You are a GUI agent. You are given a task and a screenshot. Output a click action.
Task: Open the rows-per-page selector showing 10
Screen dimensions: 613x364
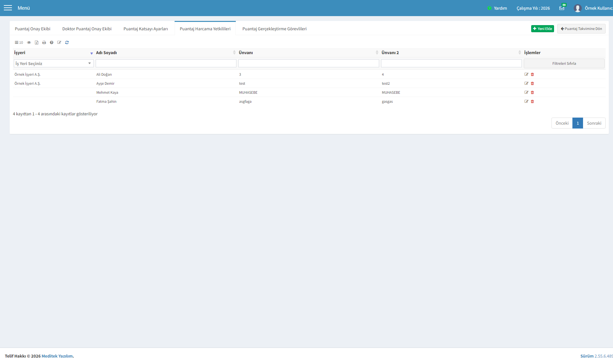coord(19,43)
